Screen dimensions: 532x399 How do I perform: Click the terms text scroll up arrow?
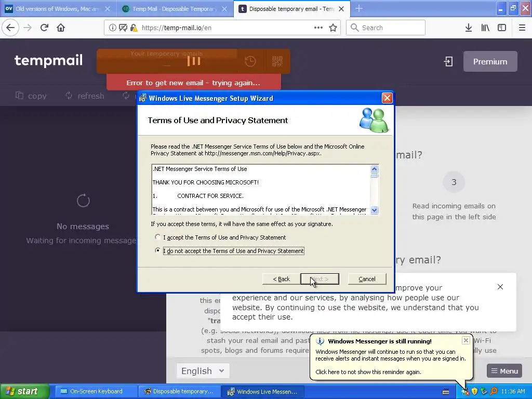coord(374,169)
